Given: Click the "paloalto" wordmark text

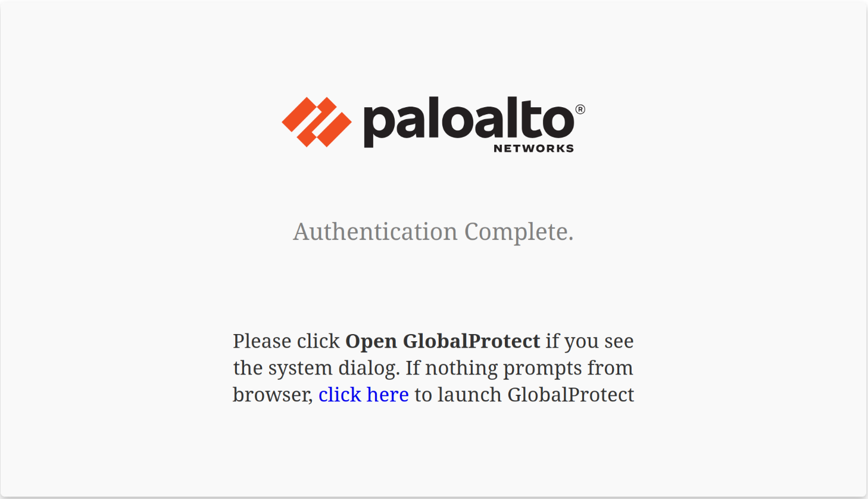Looking at the screenshot, I should click(469, 121).
